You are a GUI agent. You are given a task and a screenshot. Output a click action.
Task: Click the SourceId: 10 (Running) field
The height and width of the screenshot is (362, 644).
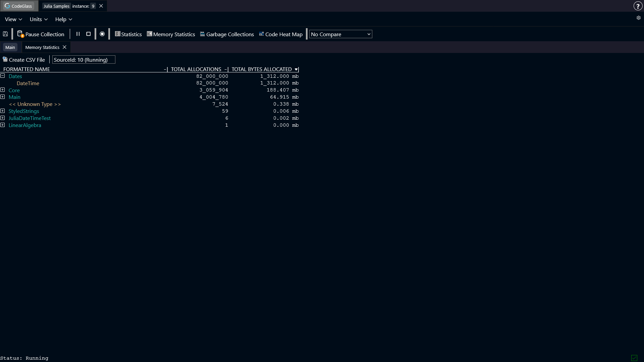(84, 60)
